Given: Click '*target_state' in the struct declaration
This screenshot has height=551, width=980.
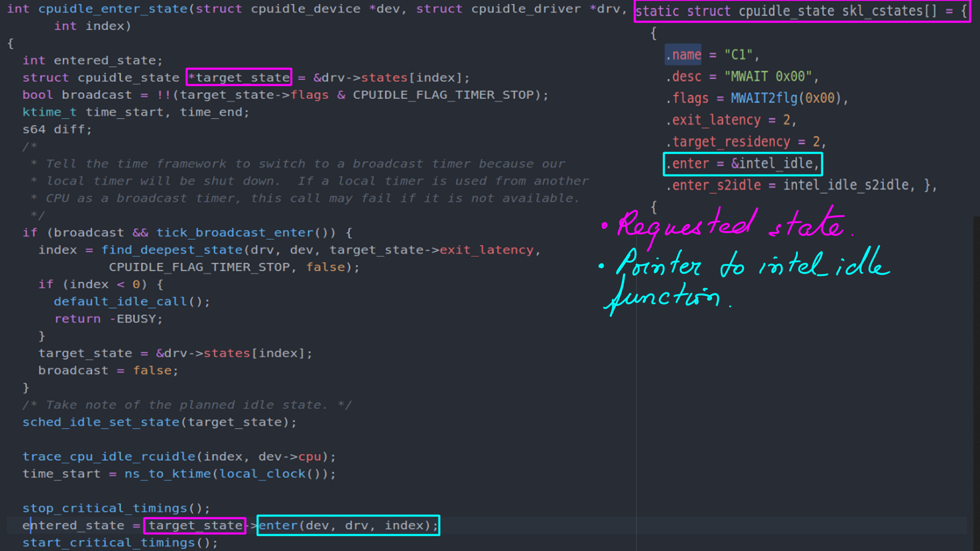Looking at the screenshot, I should (x=239, y=78).
